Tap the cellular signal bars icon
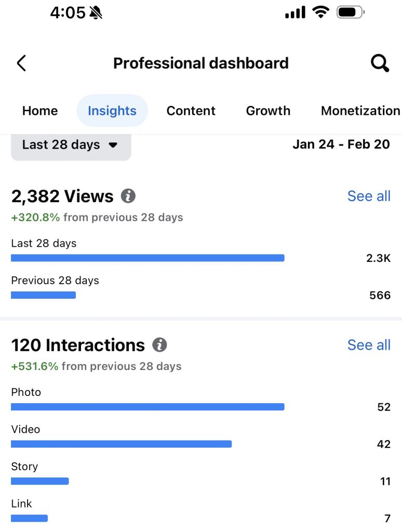The height and width of the screenshot is (532, 402). coord(296,12)
